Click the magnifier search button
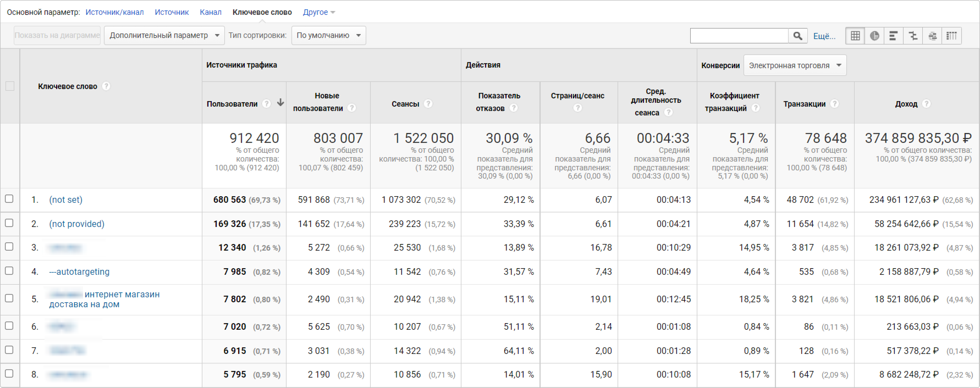Viewport: 980px width, 388px height. [798, 36]
